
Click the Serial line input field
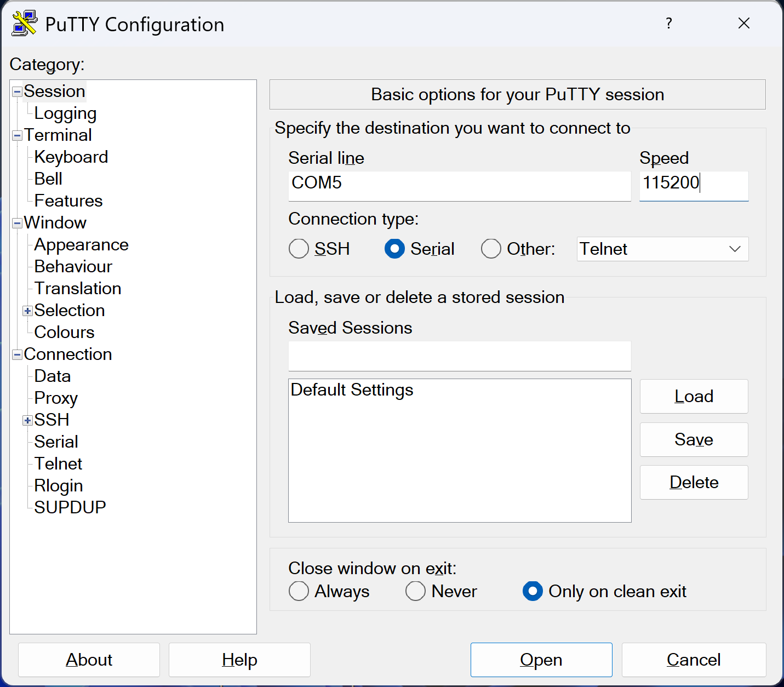click(x=459, y=184)
